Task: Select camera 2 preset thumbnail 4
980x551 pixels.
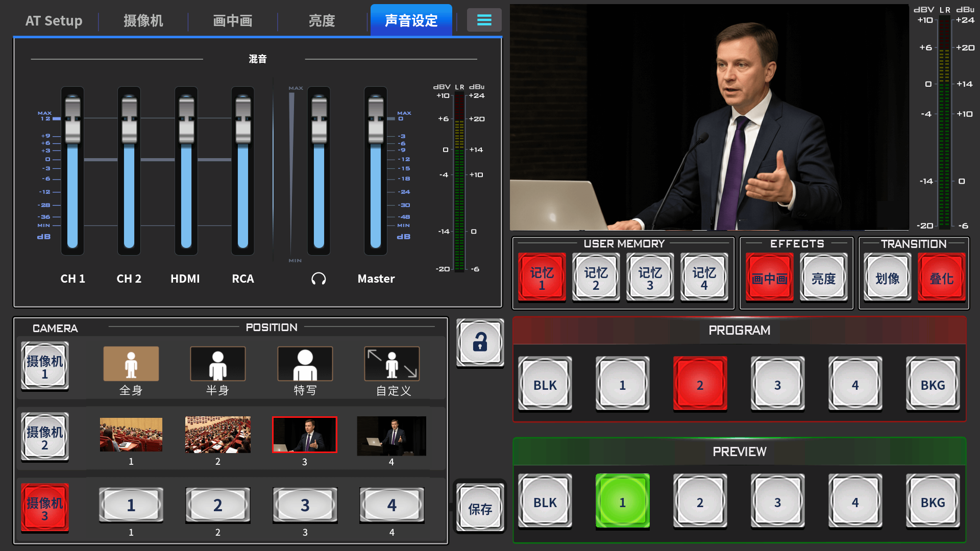Action: [391, 435]
